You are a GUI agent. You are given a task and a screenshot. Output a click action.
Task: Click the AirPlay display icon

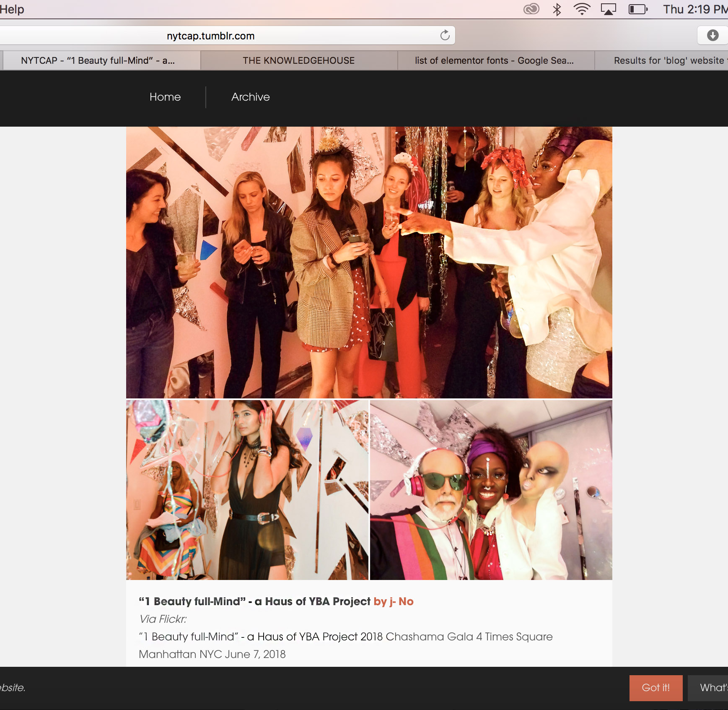point(608,9)
